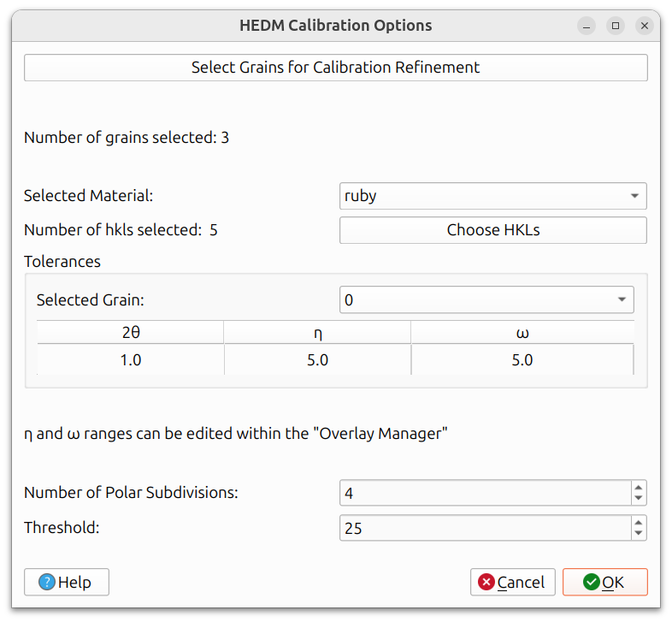Confirm options with OK button

click(x=605, y=582)
